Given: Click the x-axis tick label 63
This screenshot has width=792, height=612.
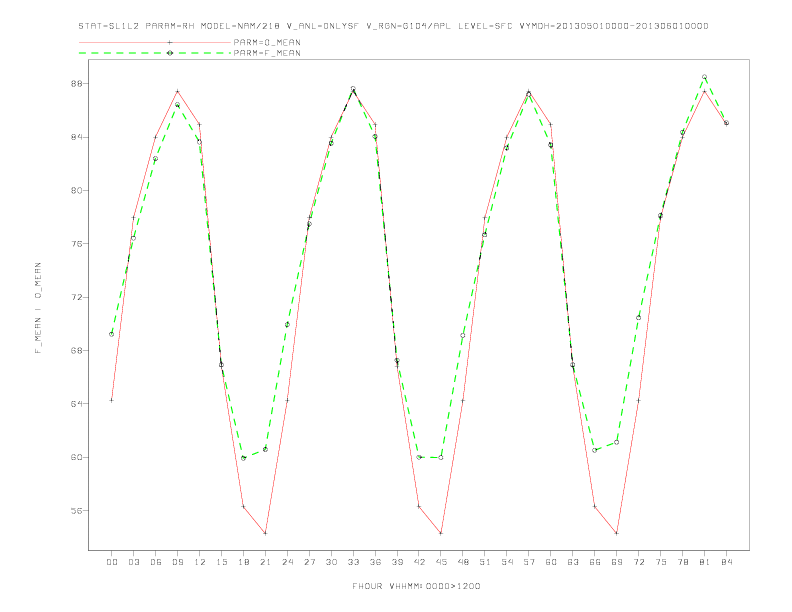Looking at the screenshot, I should [x=573, y=562].
